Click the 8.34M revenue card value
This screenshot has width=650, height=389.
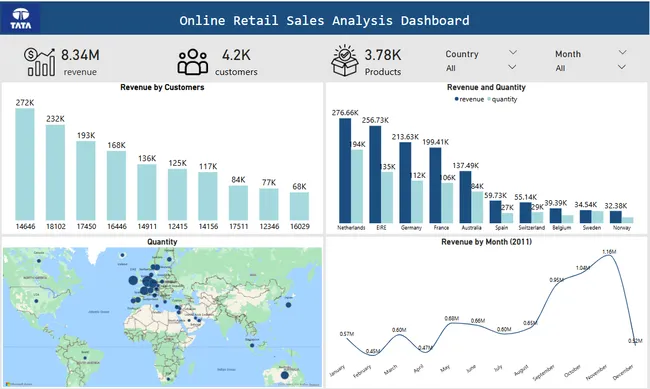80,55
